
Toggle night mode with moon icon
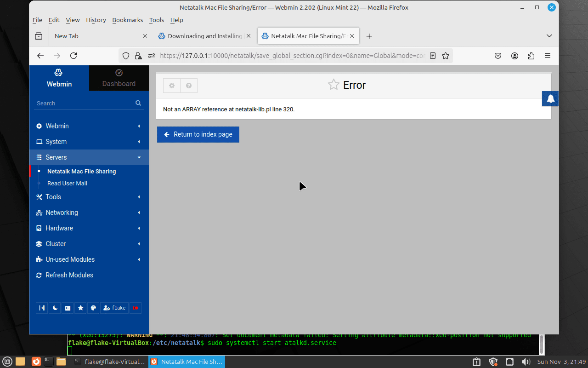click(x=55, y=308)
